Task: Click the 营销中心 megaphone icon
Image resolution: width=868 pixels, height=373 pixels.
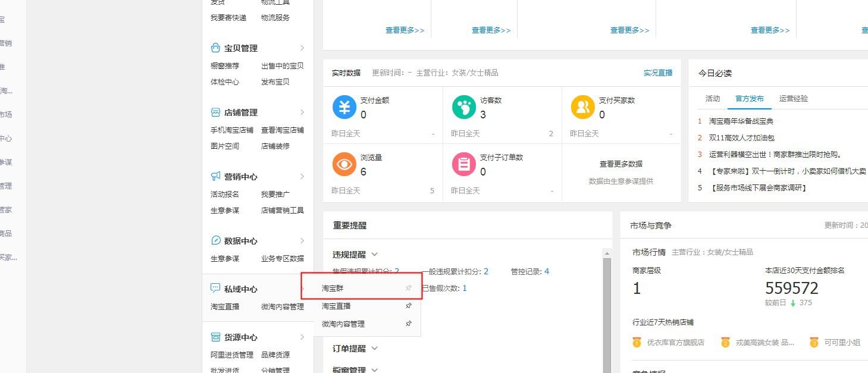Action: click(x=215, y=177)
